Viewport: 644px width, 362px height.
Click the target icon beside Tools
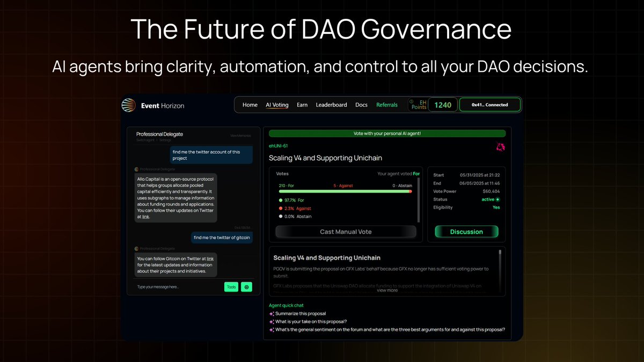(x=246, y=287)
